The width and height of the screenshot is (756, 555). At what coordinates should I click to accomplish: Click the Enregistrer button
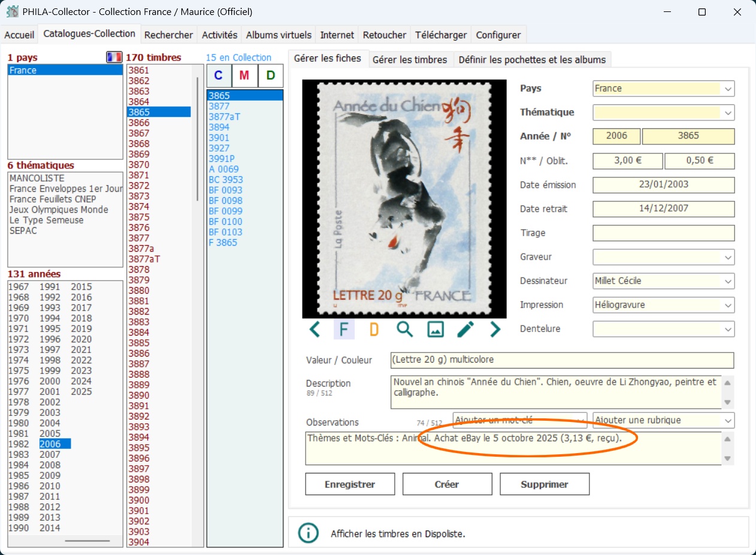click(x=350, y=484)
